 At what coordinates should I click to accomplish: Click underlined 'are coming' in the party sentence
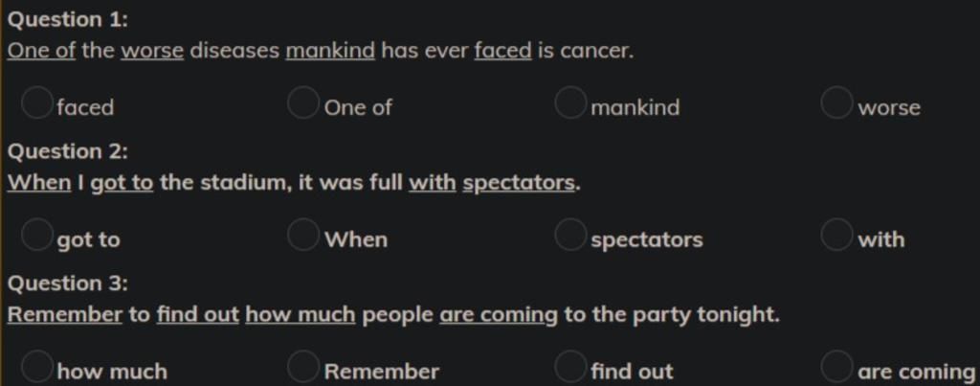498,315
